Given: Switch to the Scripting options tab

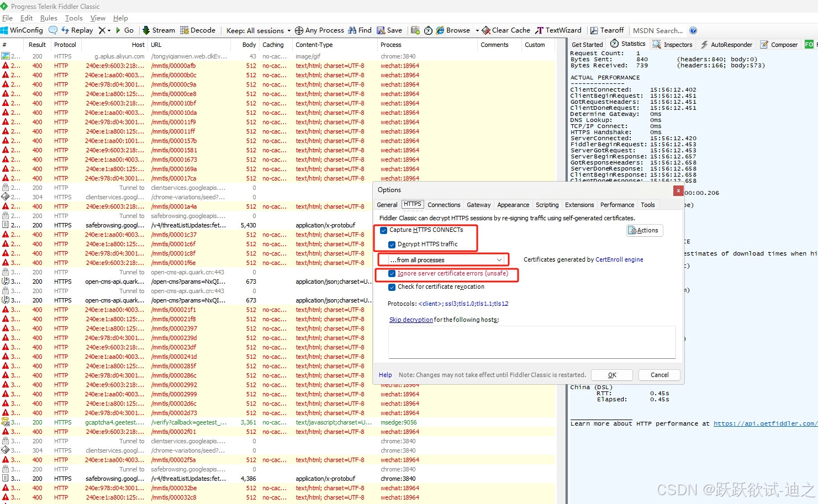Looking at the screenshot, I should (547, 205).
